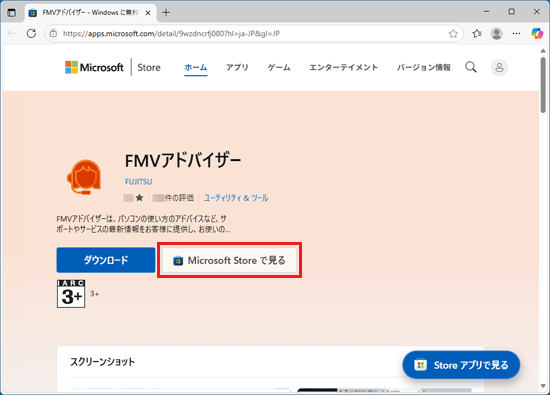Select the アプリ navigation tab

[x=237, y=67]
